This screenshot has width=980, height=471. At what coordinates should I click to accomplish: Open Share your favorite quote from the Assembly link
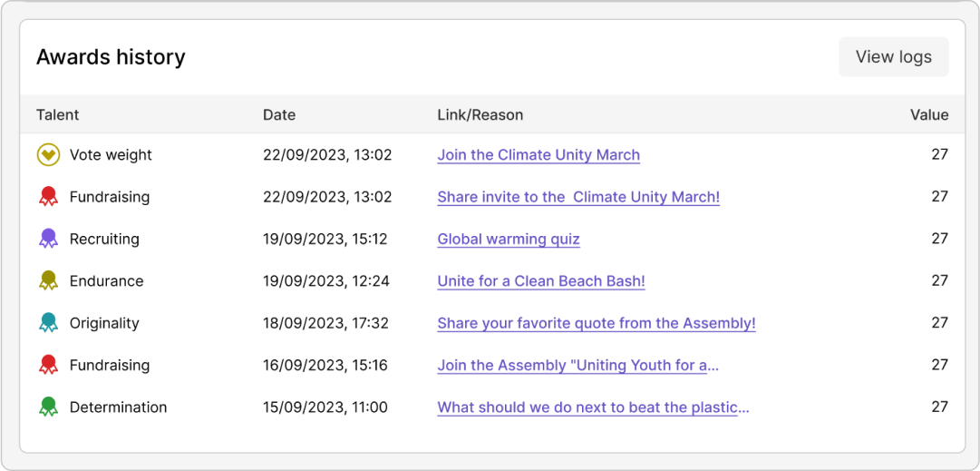pos(597,323)
